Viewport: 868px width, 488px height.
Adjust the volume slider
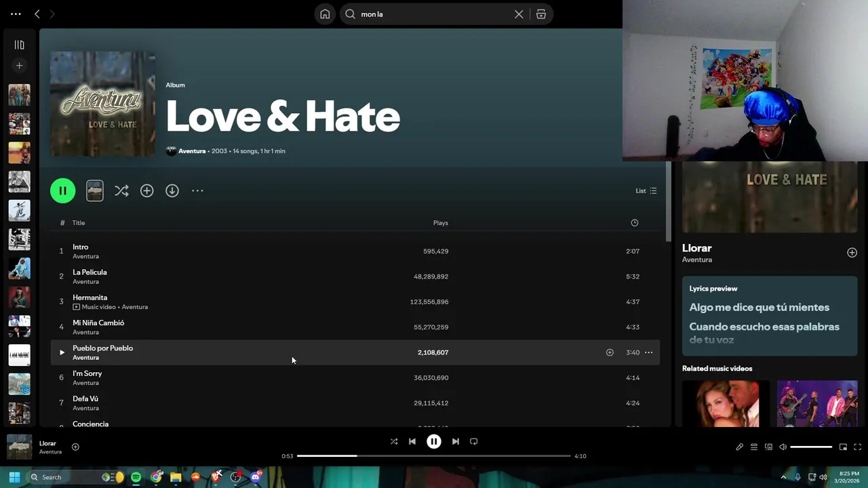[x=811, y=447]
